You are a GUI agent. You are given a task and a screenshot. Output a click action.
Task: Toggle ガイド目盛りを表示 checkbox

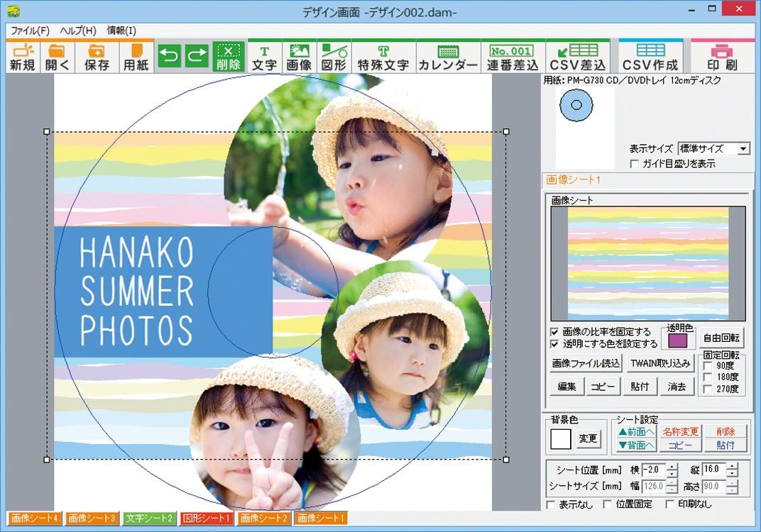(634, 164)
